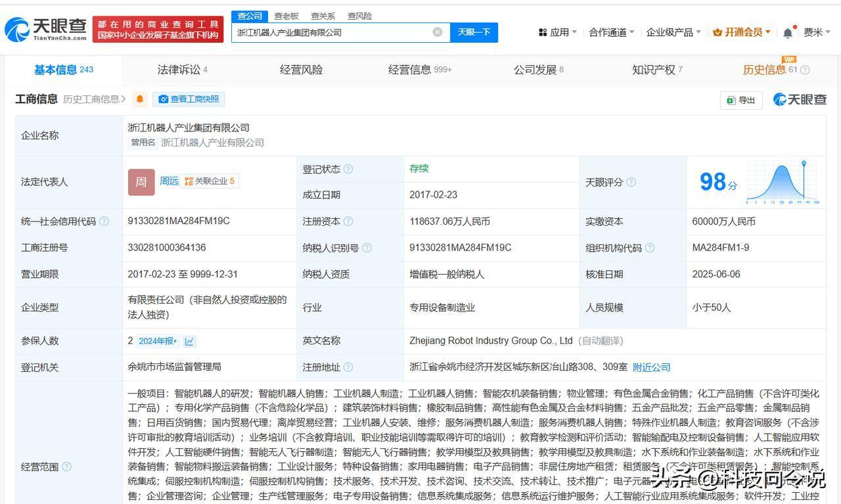Click 余姚市市场监督管理局 registration authority
841x504 pixels.
[174, 367]
